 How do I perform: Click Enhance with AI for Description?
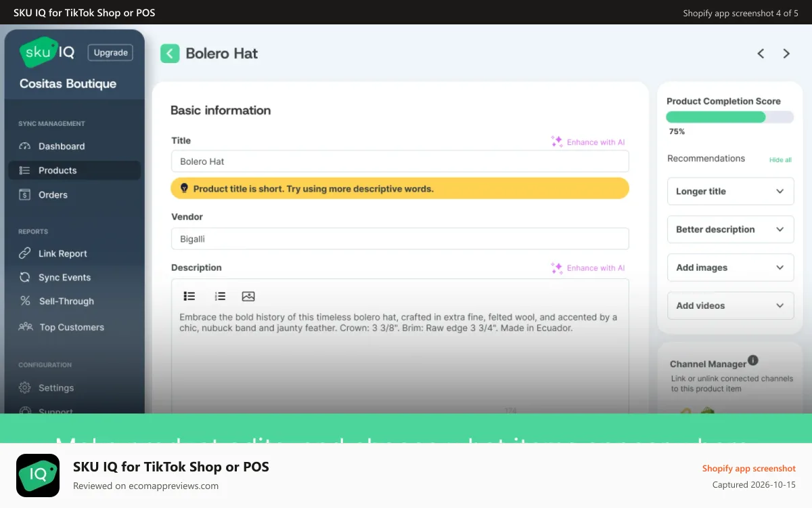[x=588, y=268]
